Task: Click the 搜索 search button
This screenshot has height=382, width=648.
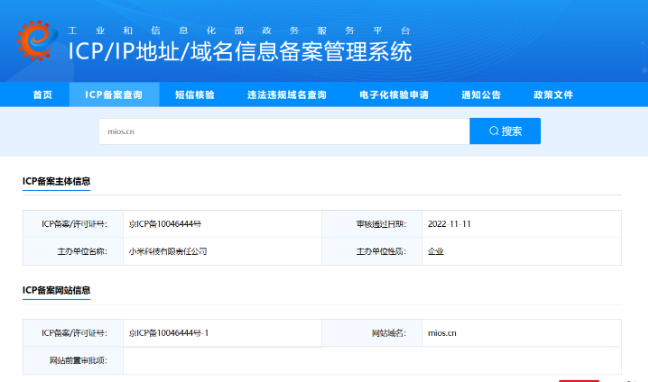Action: 505,131
